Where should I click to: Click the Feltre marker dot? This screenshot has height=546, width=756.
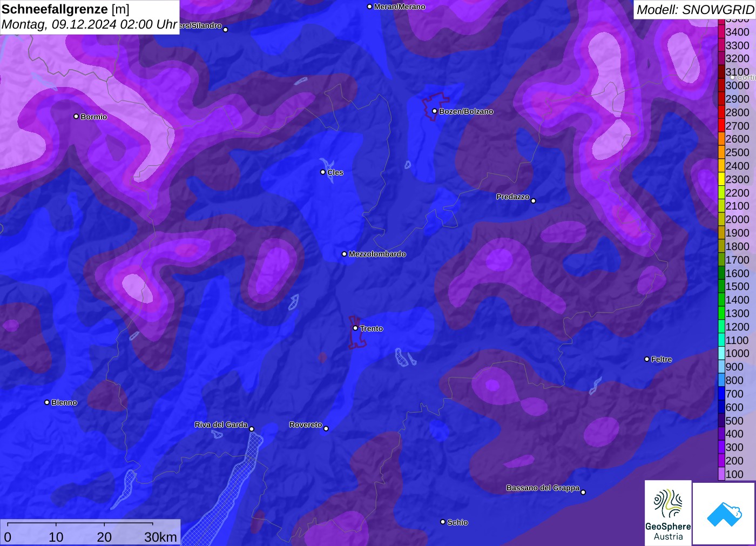pyautogui.click(x=647, y=359)
